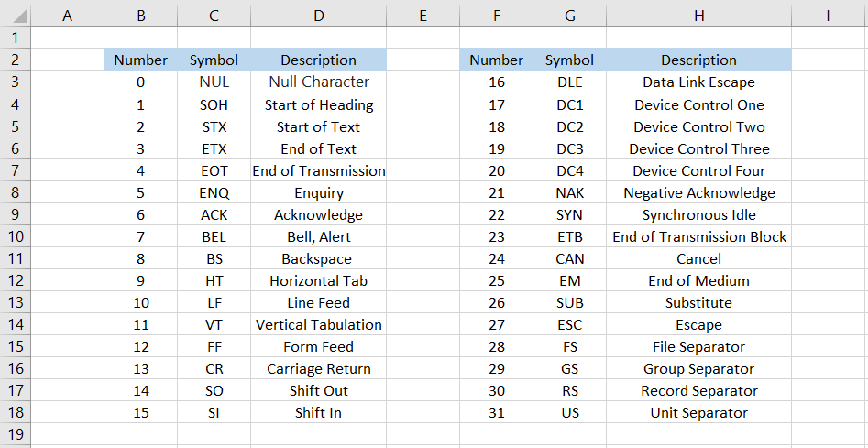
Task: Click the column H header
Action: 698,16
